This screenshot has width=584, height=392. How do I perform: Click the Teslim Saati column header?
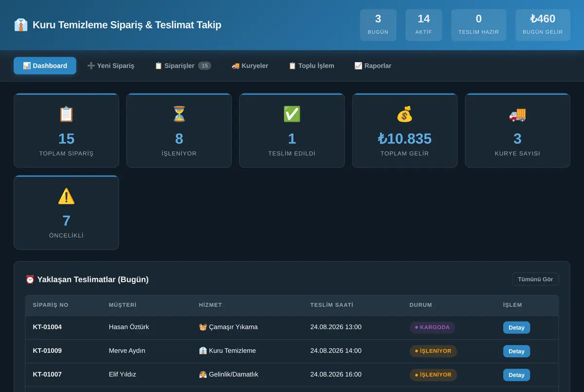pyautogui.click(x=331, y=305)
